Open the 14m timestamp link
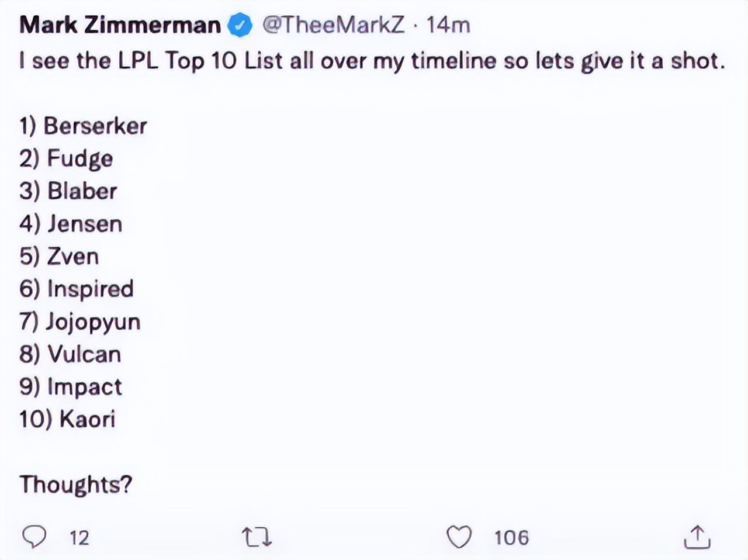Screen dimensions: 748x560 [x=448, y=25]
